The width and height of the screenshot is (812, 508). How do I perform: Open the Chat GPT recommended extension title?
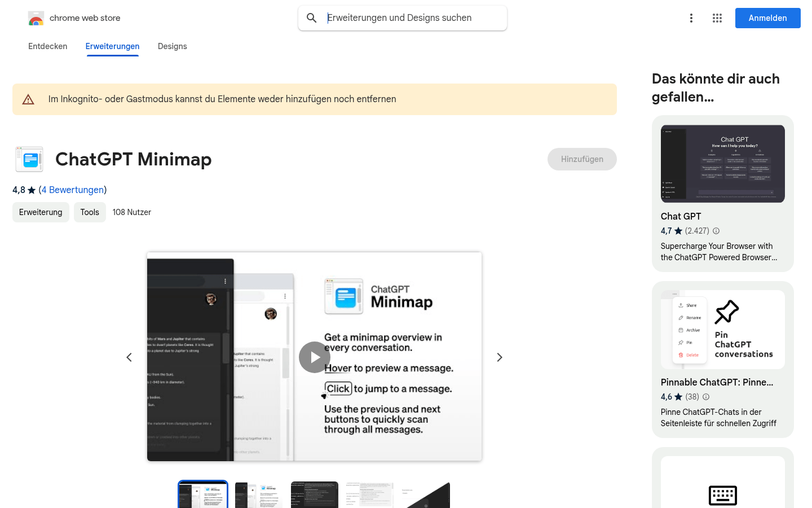pyautogui.click(x=681, y=216)
